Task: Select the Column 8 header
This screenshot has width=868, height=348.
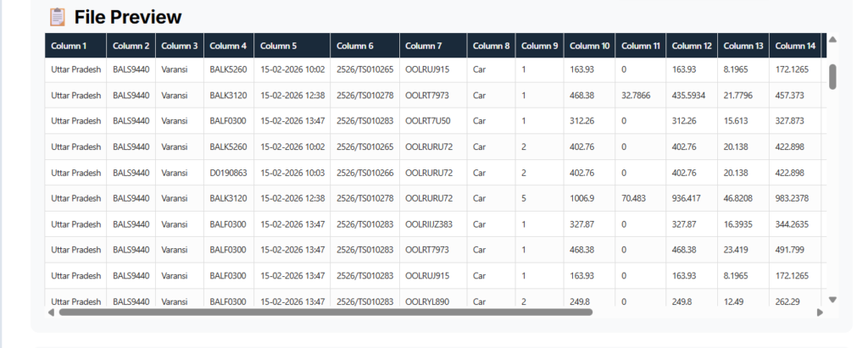Action: tap(491, 46)
